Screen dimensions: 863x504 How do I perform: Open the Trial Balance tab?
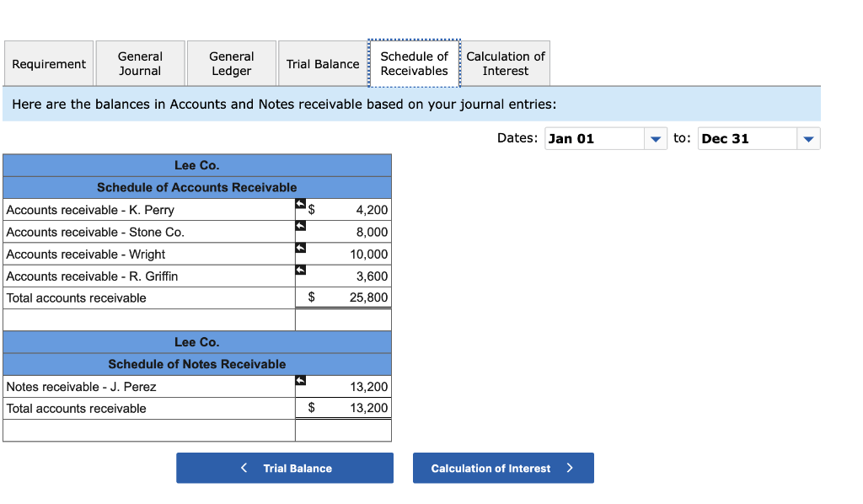tap(322, 62)
